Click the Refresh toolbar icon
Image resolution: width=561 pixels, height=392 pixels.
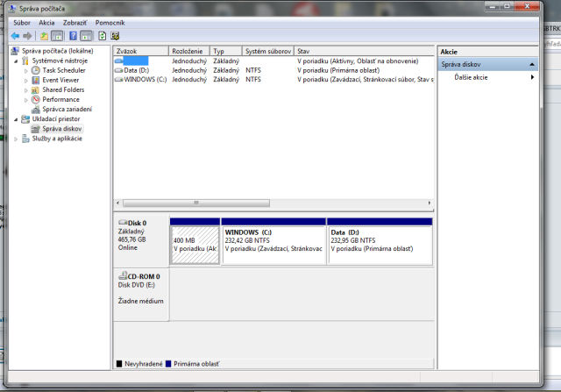click(x=102, y=36)
